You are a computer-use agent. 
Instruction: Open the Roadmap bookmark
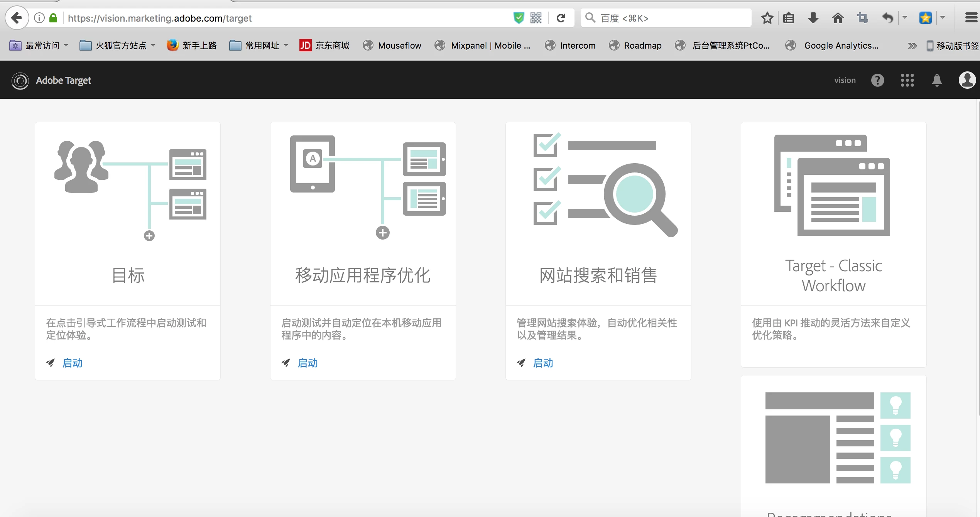[635, 46]
